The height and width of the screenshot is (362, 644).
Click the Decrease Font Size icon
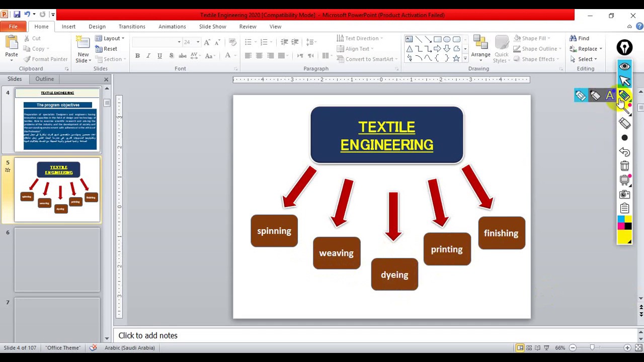click(x=217, y=42)
